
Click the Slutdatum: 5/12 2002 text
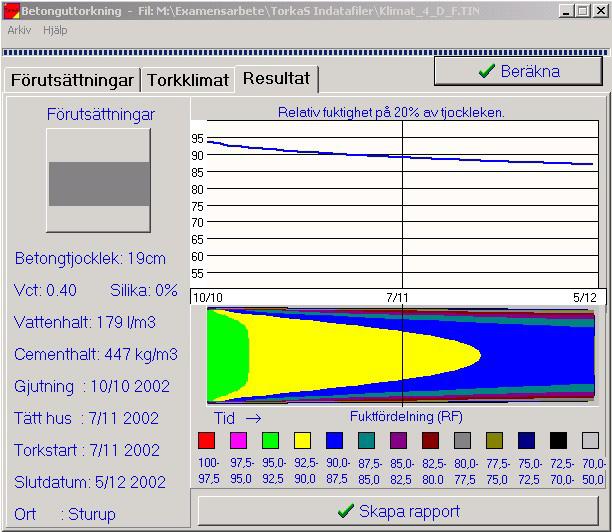[90, 482]
